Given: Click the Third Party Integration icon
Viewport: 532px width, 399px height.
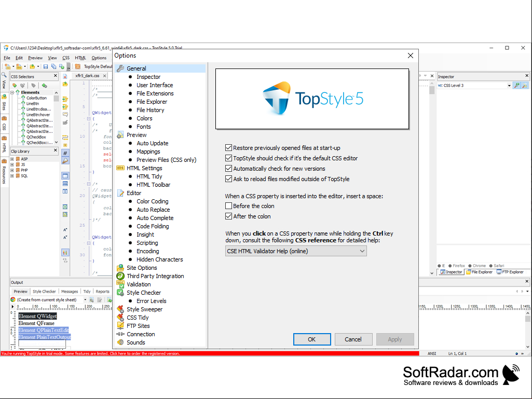Looking at the screenshot, I should 120,276.
